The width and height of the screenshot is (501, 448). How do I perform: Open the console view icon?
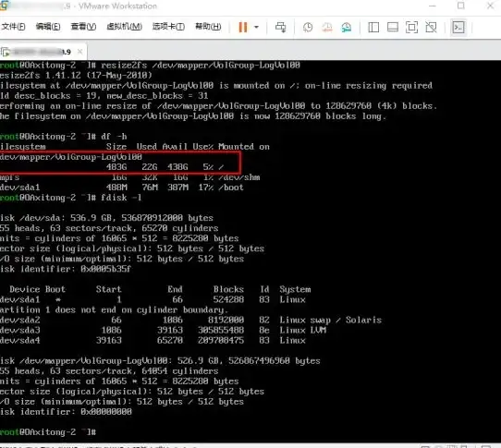pyautogui.click(x=458, y=27)
